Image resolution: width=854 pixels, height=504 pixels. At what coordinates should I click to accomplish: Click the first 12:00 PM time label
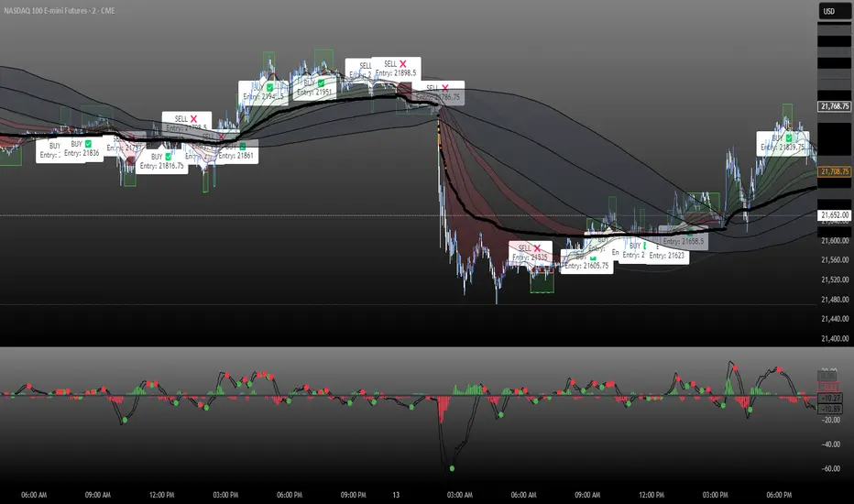(x=162, y=495)
